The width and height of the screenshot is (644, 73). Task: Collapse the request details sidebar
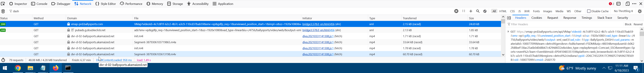tap(509, 18)
